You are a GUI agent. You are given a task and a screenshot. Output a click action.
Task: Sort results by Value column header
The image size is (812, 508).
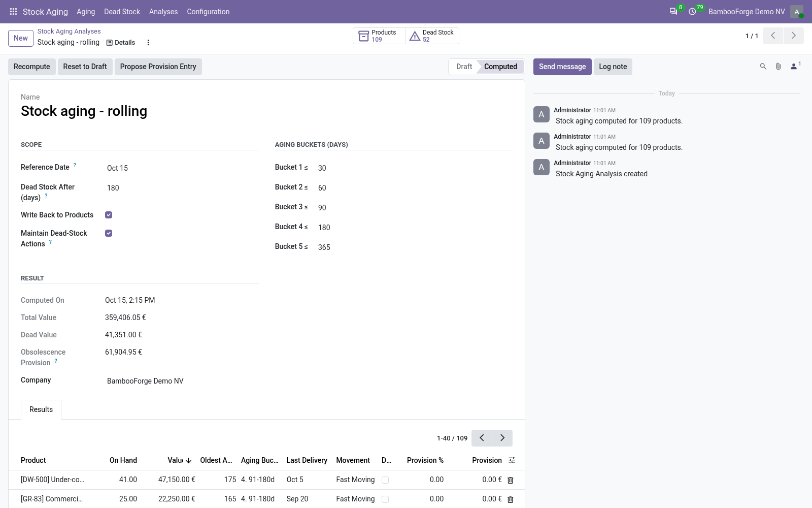pyautogui.click(x=176, y=460)
